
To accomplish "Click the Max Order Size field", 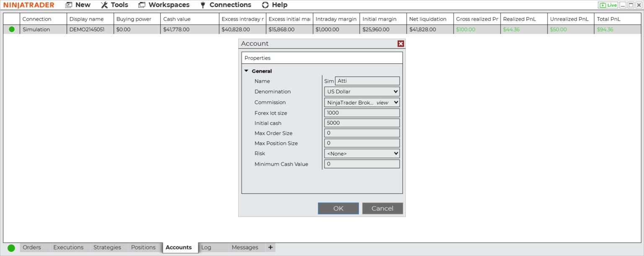I will (x=362, y=133).
